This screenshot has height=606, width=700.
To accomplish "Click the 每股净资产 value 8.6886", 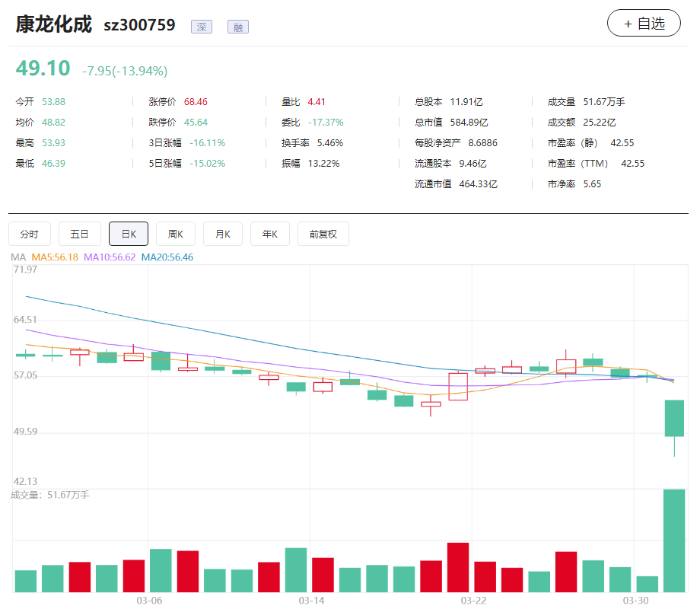I will click(x=482, y=143).
